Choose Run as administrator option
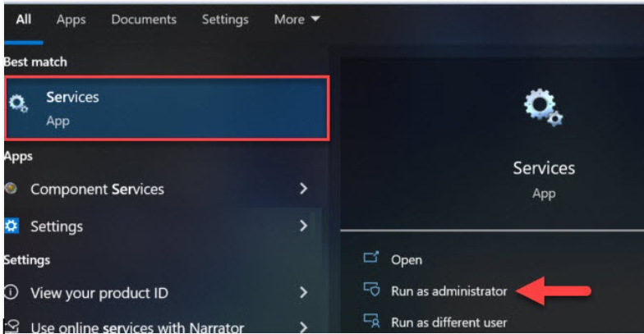Viewport: 644px width, 334px height. 449,291
